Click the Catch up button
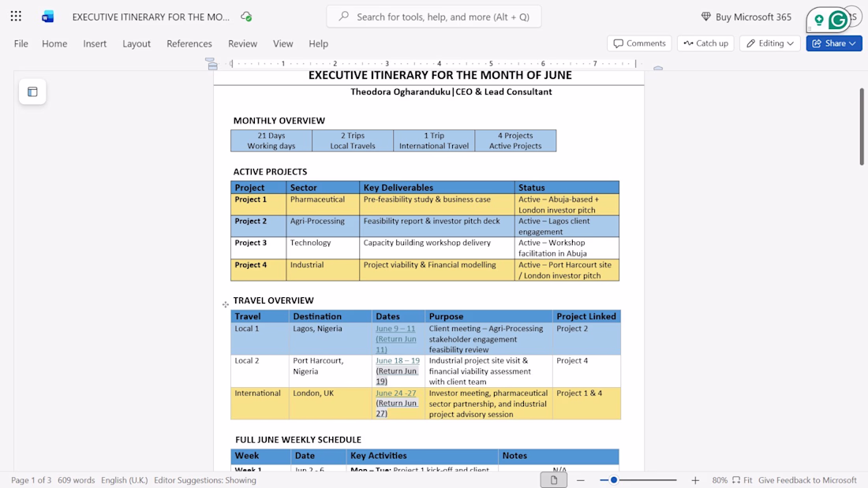868x488 pixels. pos(705,43)
